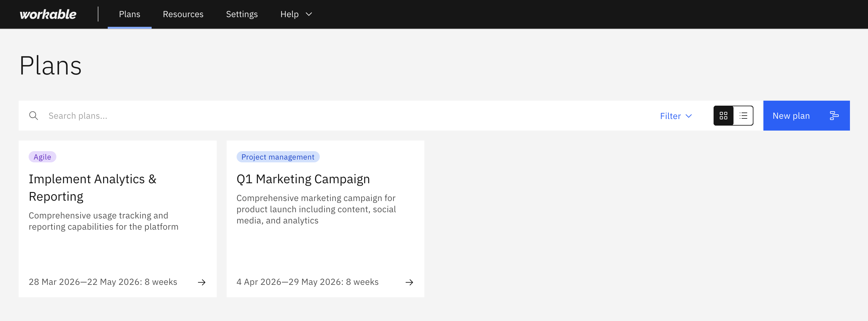868x321 pixels.
Task: Open the Help menu chevron
Action: coord(309,14)
